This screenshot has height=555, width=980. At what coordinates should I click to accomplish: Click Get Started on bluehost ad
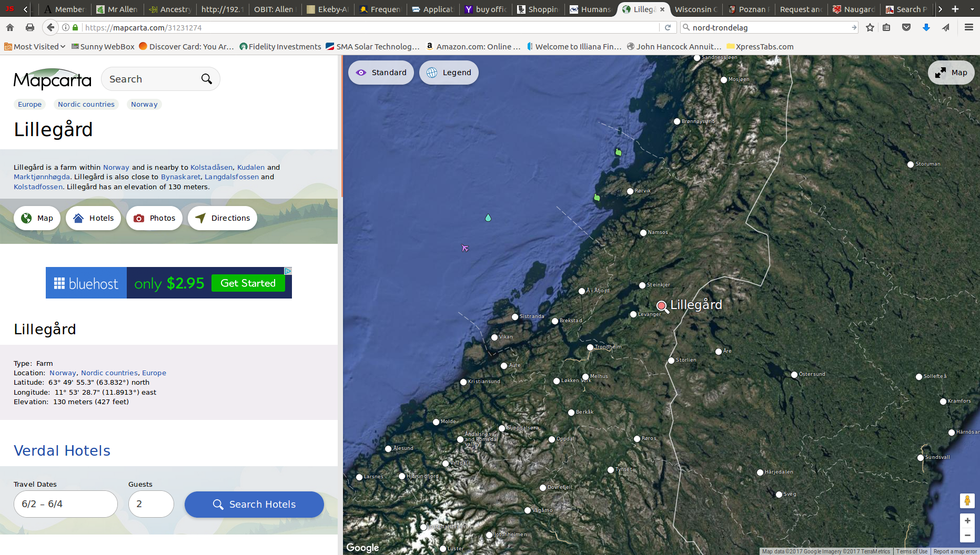pyautogui.click(x=248, y=283)
